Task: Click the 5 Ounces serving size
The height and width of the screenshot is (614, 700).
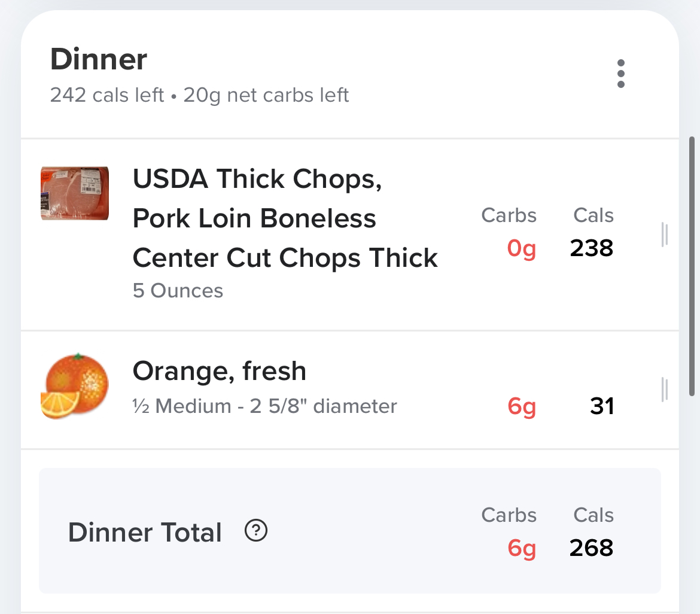Action: tap(178, 291)
